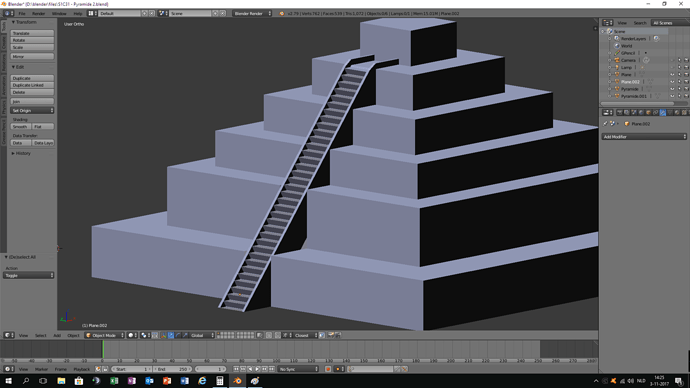Click the Smooth shading button
This screenshot has height=388, width=690.
pyautogui.click(x=21, y=127)
